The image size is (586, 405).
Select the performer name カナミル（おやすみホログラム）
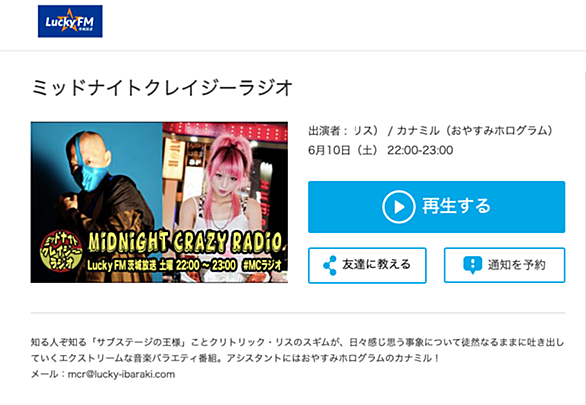coord(474,130)
